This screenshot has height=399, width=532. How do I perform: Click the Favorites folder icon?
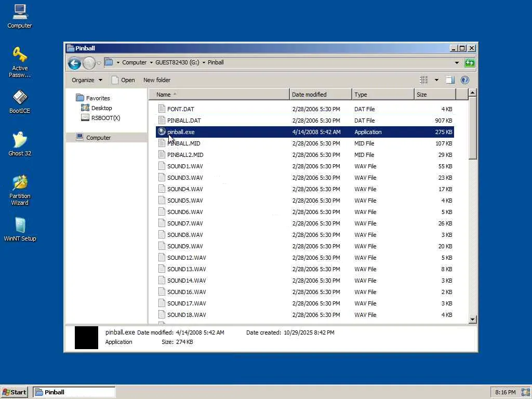(x=80, y=98)
